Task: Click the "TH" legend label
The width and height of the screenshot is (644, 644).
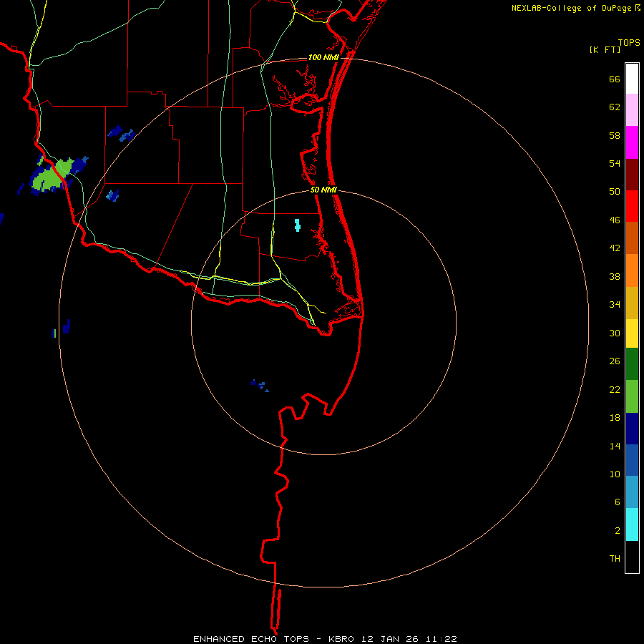Action: tap(615, 559)
